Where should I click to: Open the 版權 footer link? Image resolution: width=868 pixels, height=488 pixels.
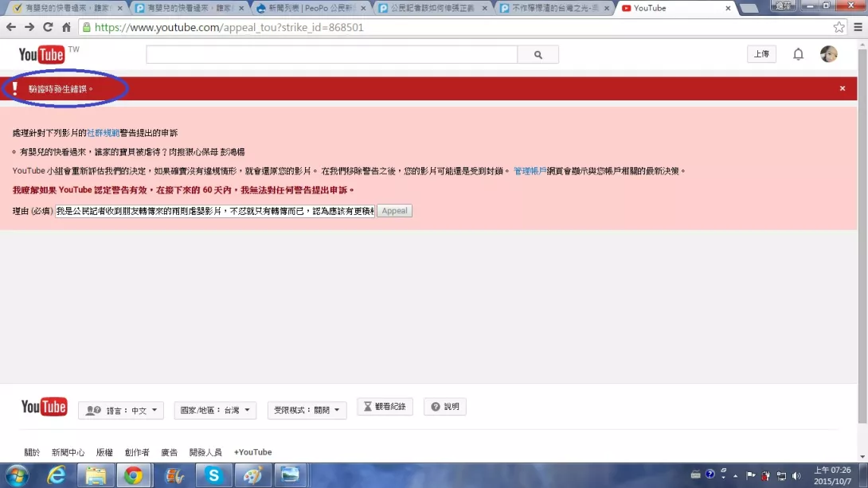point(104,452)
